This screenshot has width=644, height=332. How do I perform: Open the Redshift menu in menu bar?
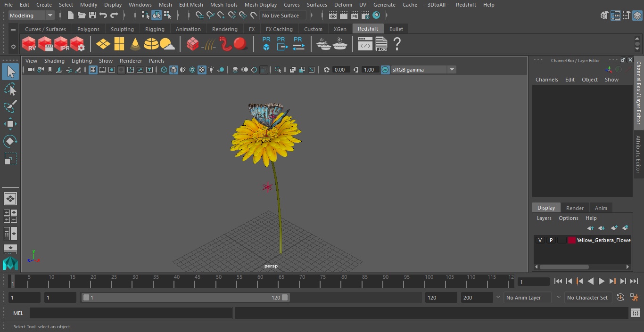466,5
